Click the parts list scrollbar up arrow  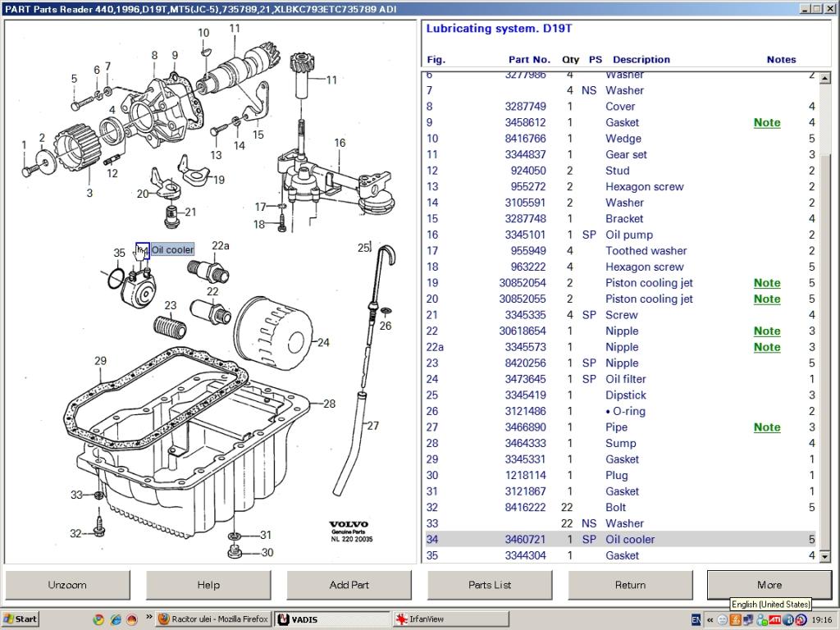[824, 78]
